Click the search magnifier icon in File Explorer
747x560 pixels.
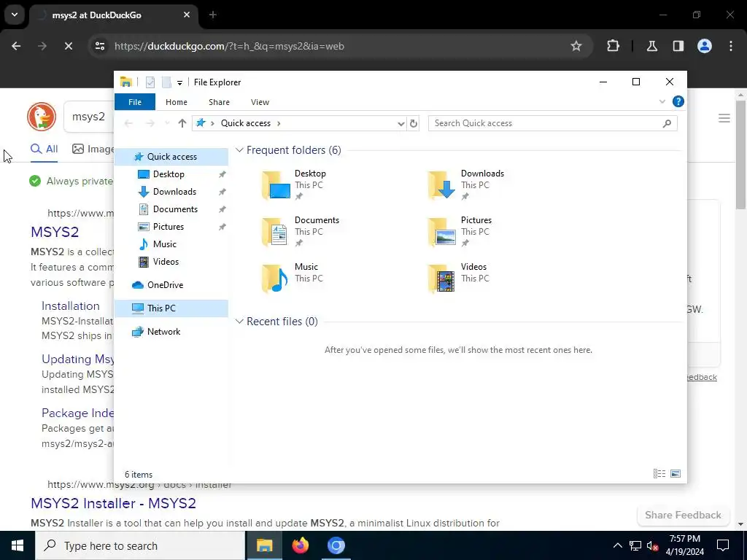[x=667, y=123]
